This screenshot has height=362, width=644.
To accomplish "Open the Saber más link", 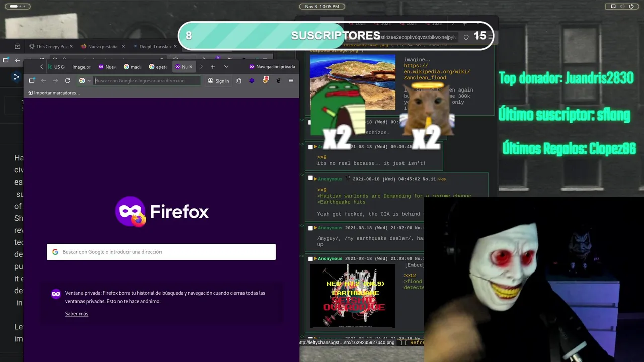I will point(76,314).
